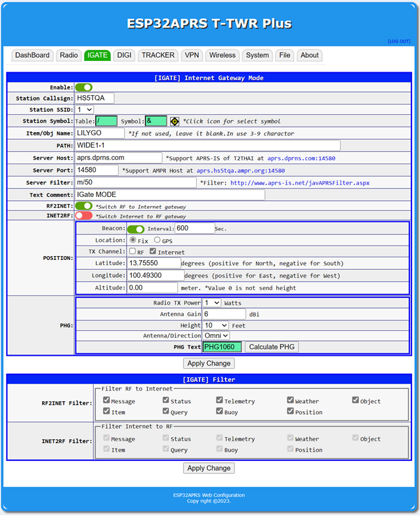This screenshot has width=420, height=516.
Task: Click Apply Change under Gateway Mode
Action: pyautogui.click(x=209, y=363)
